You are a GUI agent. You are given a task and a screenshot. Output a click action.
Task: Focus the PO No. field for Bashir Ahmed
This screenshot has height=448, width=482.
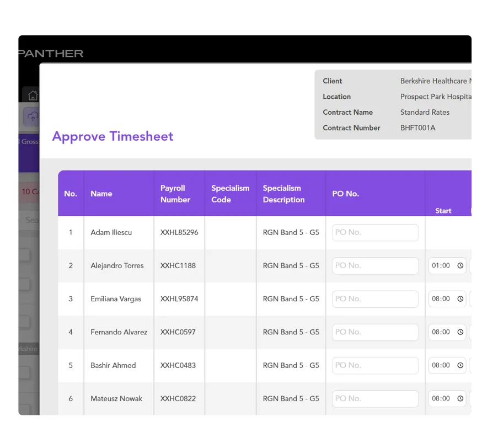(x=375, y=365)
